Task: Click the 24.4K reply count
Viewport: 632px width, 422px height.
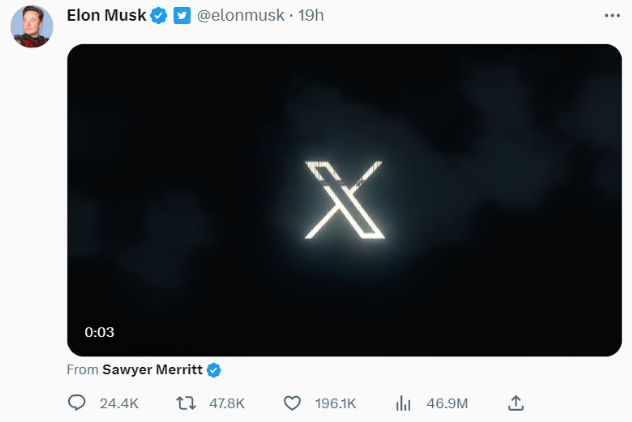Action: [119, 404]
